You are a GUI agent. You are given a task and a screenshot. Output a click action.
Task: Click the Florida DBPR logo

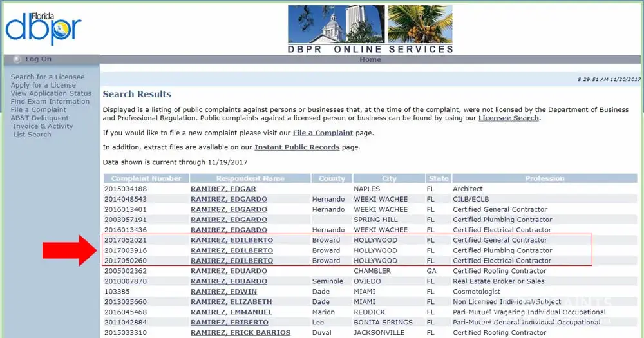43,28
